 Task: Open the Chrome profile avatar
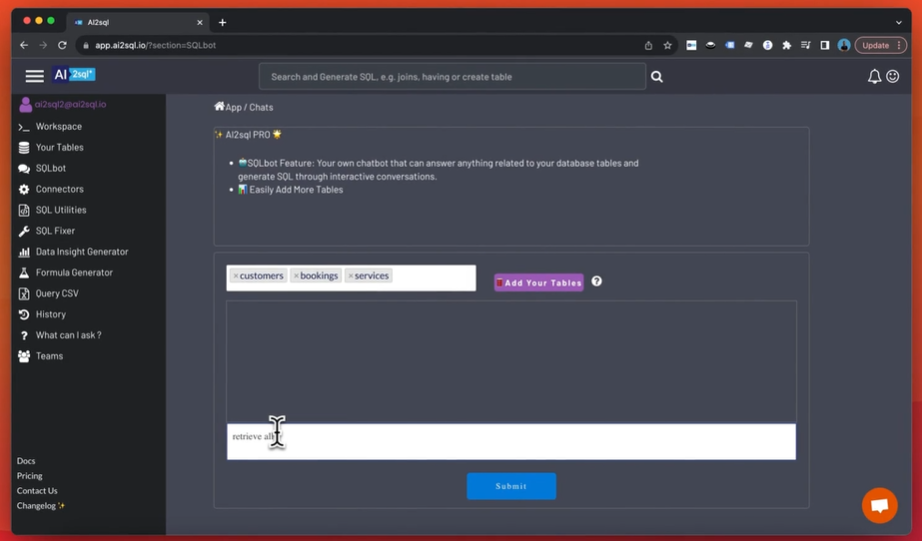pos(844,45)
